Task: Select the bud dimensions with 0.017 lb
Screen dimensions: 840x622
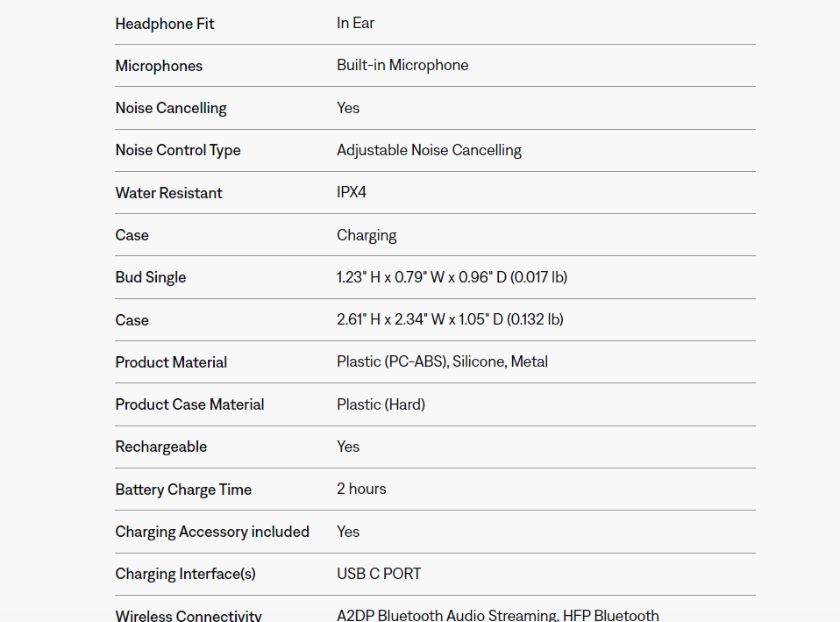Action: point(452,277)
